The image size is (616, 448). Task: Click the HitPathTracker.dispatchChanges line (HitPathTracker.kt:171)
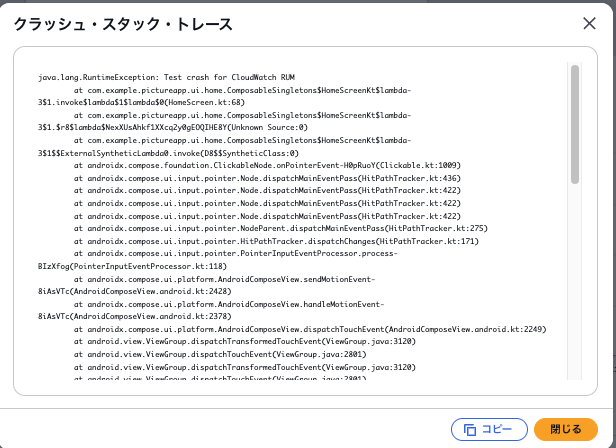point(276,241)
